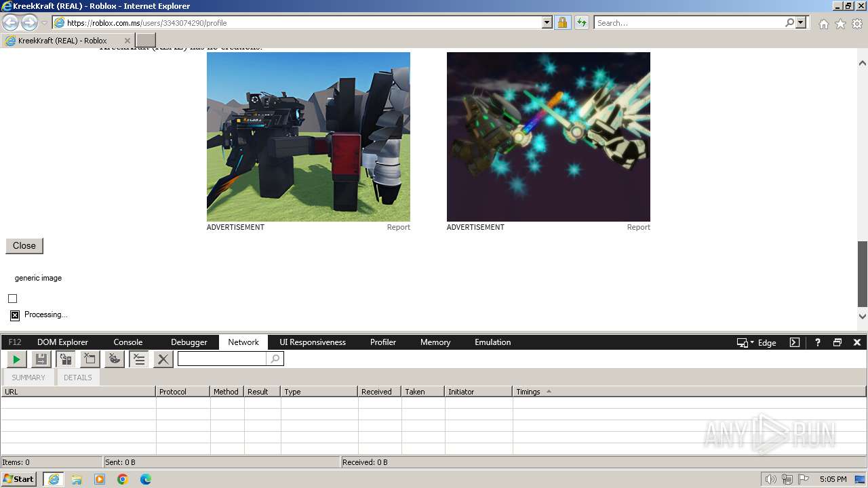Screen dimensions: 868x488
Task: Report the left advertisement
Action: click(399, 227)
